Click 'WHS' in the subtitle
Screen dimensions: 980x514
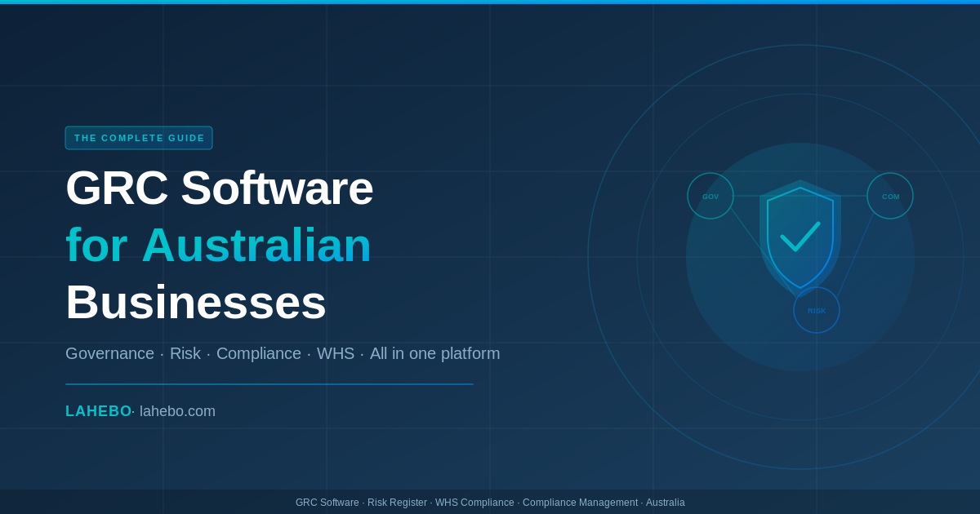point(336,353)
